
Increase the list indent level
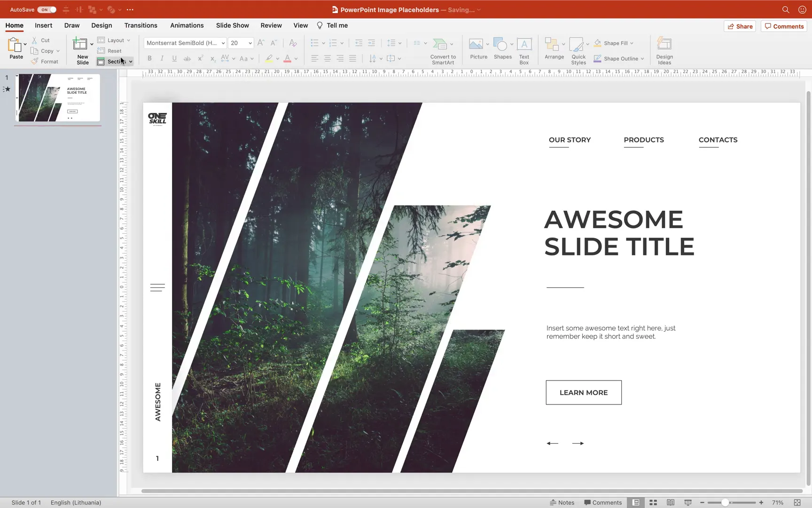371,43
